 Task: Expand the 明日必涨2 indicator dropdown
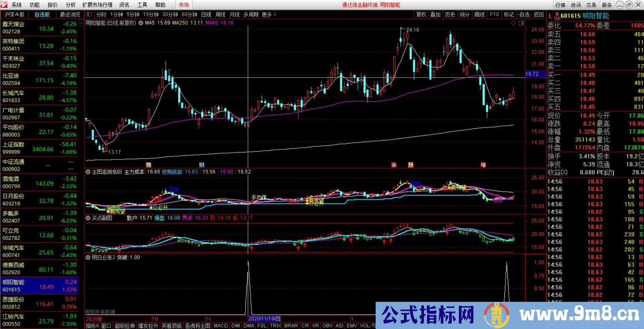[x=88, y=257]
